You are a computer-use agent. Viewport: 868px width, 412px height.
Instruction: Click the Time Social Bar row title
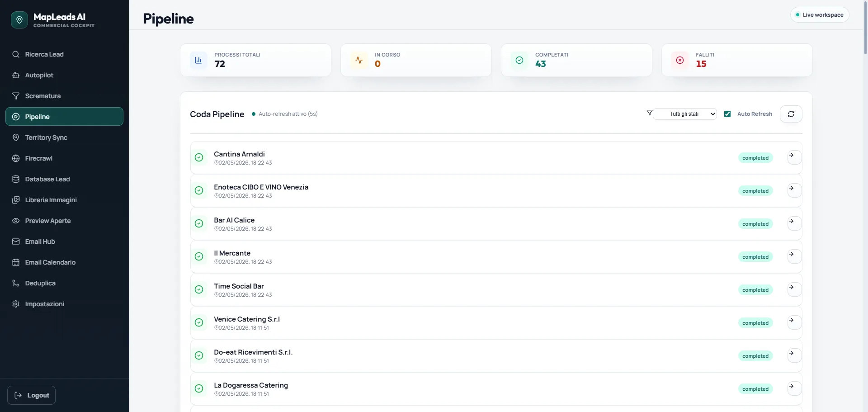point(239,286)
